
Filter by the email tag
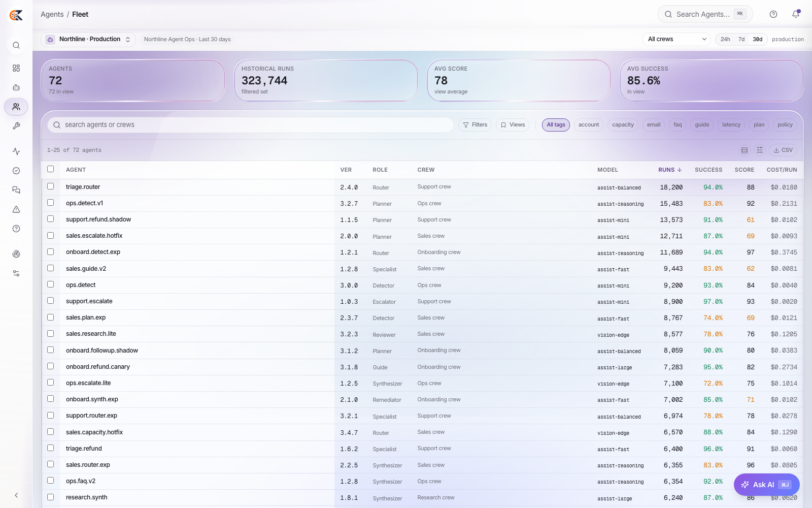pyautogui.click(x=654, y=125)
